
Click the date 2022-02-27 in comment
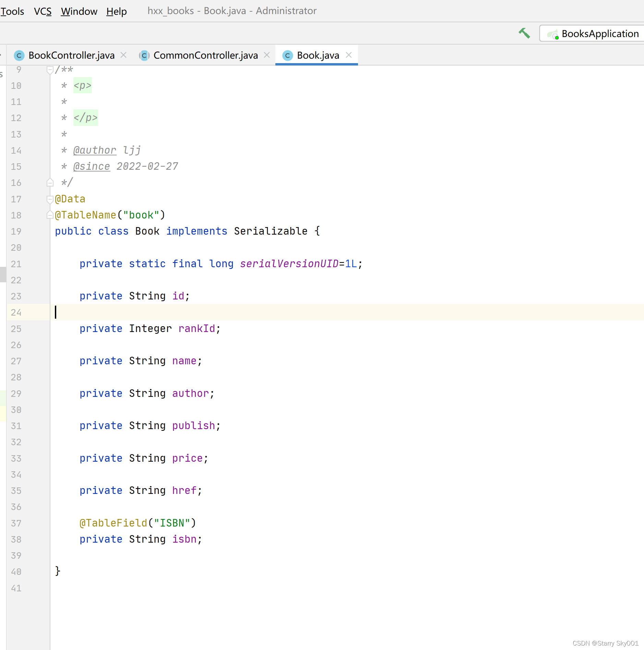pos(147,166)
